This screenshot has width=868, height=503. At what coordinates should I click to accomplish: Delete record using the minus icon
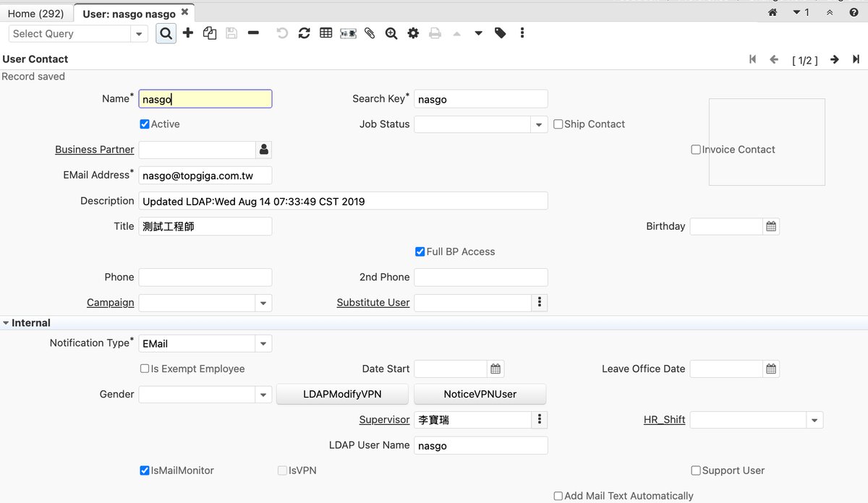pyautogui.click(x=253, y=33)
